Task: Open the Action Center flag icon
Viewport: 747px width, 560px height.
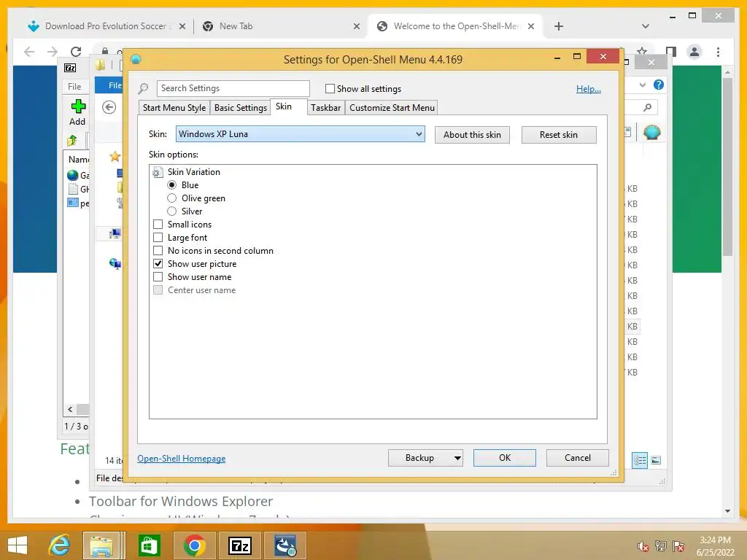Action: click(678, 546)
